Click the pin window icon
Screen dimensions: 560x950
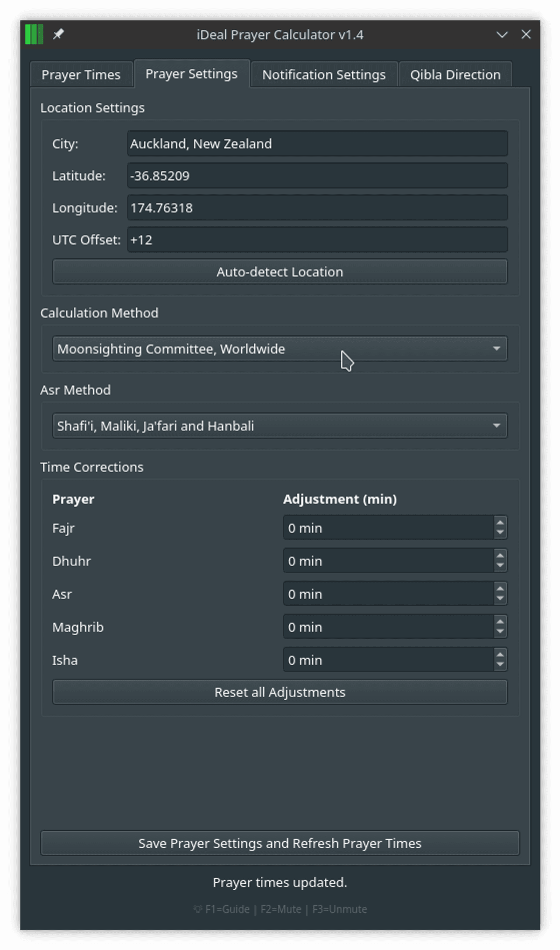point(58,35)
